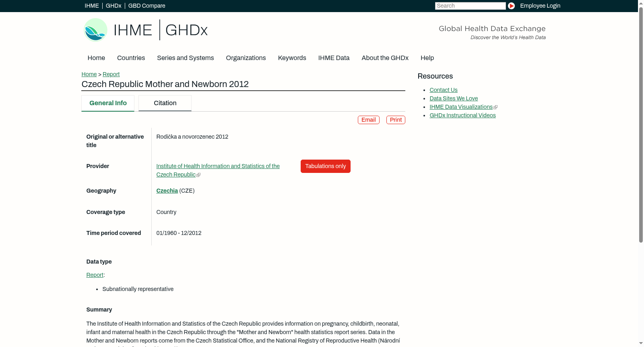
Task: Click the GHDx wordmark in the header
Action: tap(186, 30)
